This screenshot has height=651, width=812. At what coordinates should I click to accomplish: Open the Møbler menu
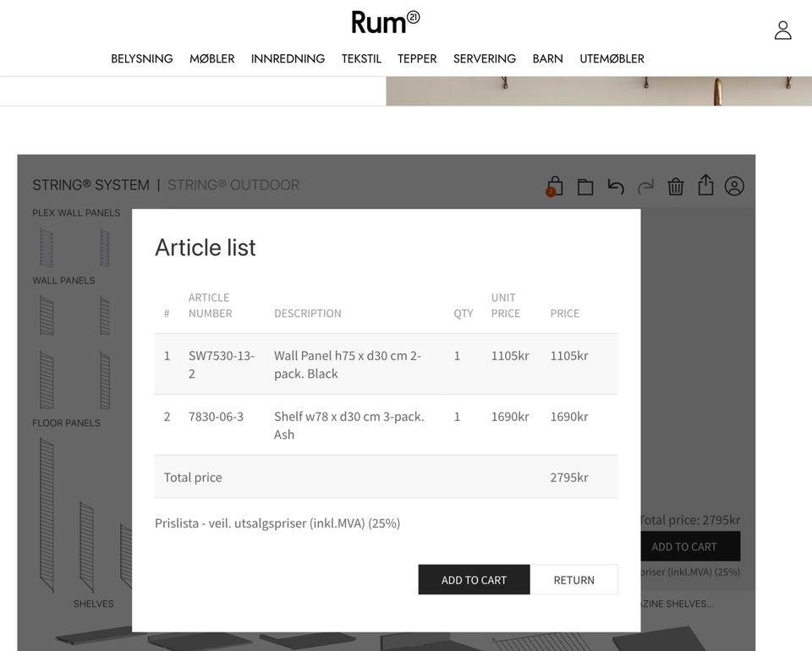point(211,58)
